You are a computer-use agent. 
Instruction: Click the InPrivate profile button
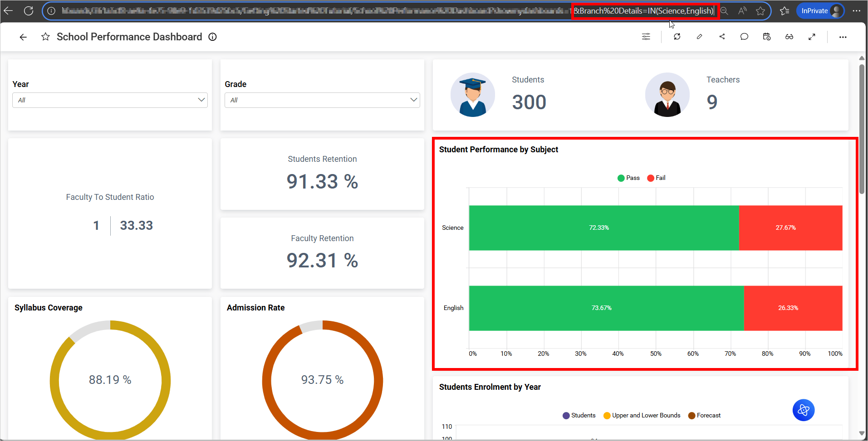click(x=820, y=11)
